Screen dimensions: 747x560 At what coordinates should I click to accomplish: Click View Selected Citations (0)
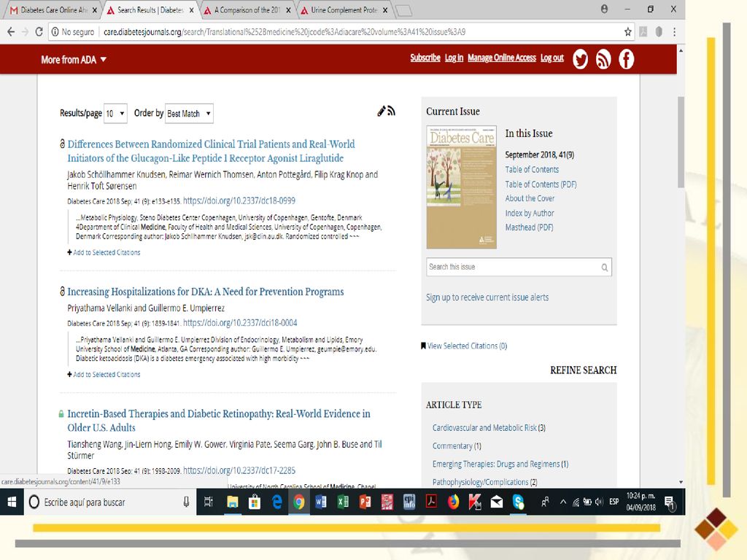(x=464, y=346)
